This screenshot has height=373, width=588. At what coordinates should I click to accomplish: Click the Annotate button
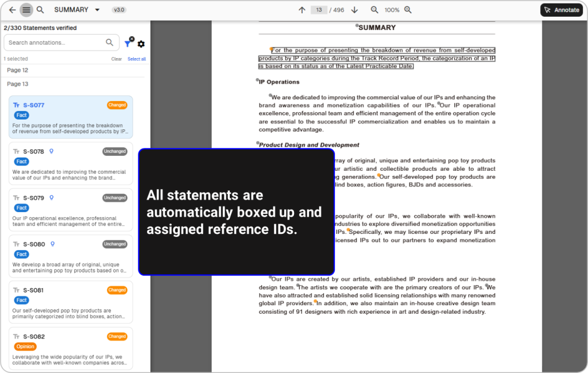561,10
